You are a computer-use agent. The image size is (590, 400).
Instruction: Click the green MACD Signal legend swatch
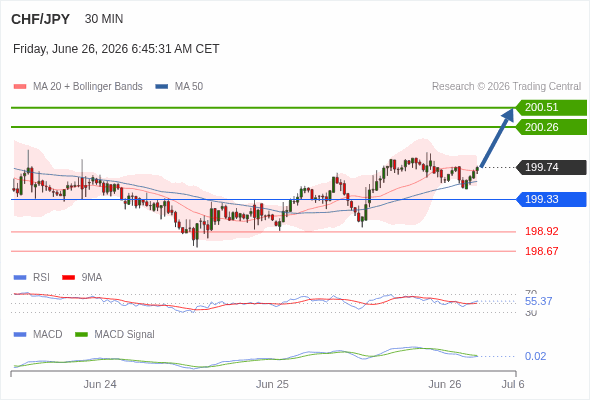tap(81, 335)
